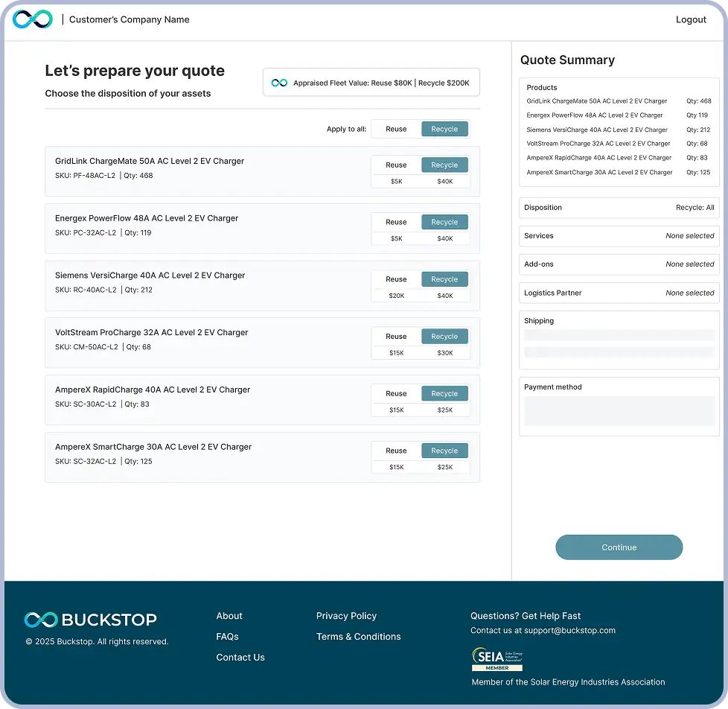
Task: Click the SKU: CM-50AC-L2 text
Action: pos(86,347)
